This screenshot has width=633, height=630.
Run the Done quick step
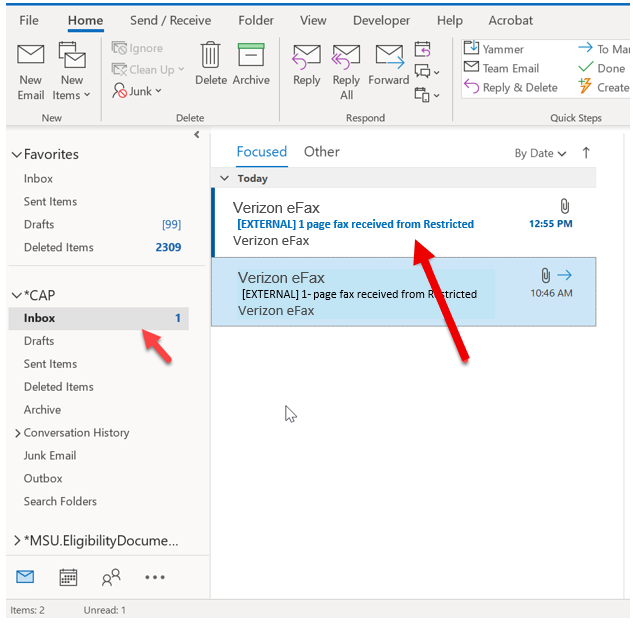point(602,68)
